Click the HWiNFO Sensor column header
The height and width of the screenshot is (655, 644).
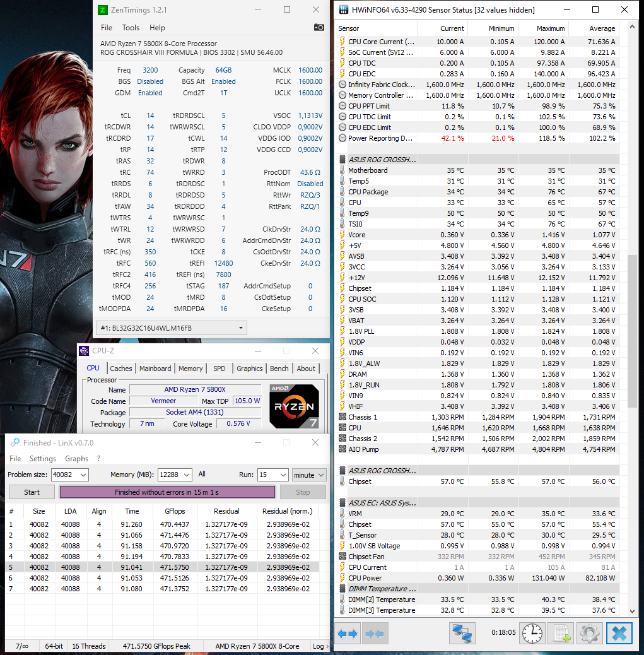pos(377,28)
